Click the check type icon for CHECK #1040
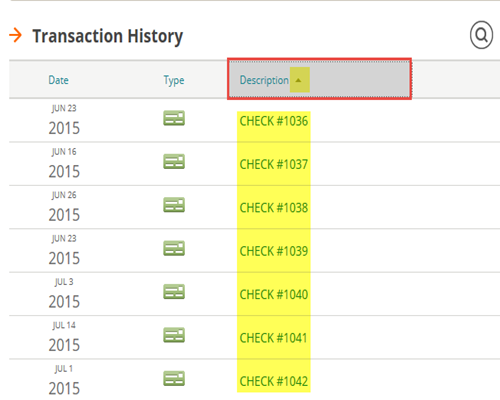The image size is (500, 400). point(174,292)
